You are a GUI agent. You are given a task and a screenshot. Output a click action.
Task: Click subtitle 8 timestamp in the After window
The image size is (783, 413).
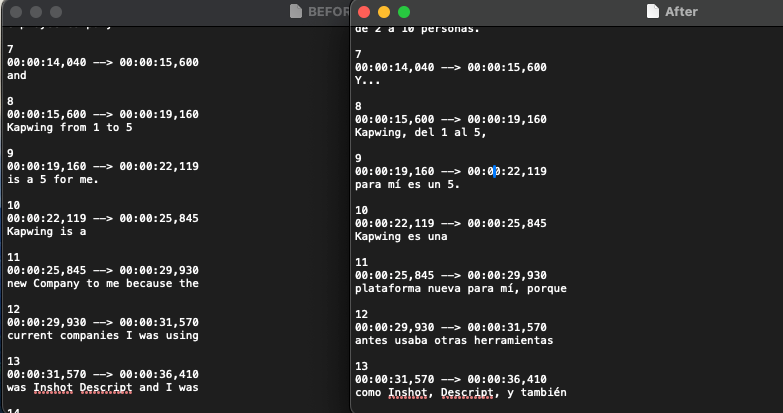click(451, 119)
